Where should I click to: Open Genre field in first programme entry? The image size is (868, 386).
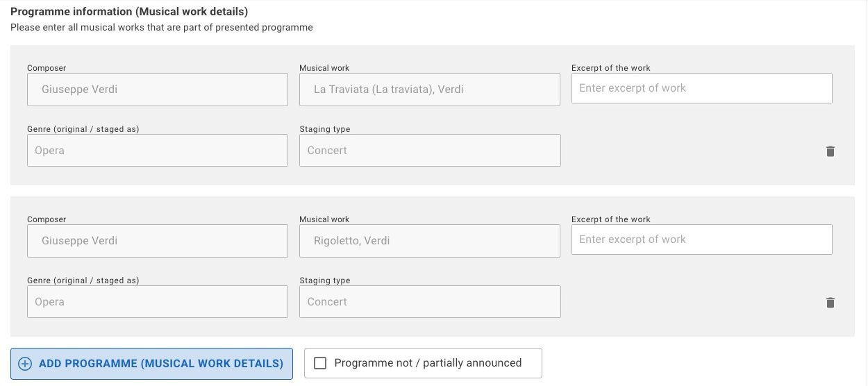(x=158, y=151)
